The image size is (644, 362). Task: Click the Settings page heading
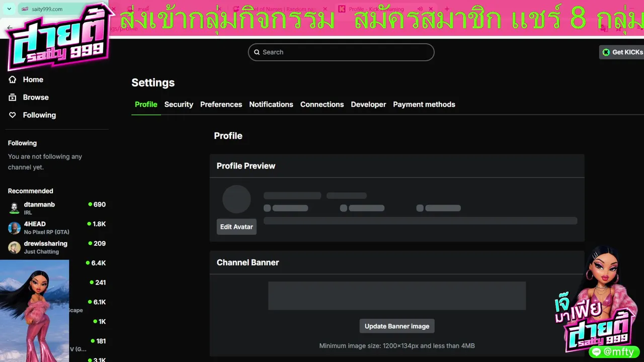(153, 83)
